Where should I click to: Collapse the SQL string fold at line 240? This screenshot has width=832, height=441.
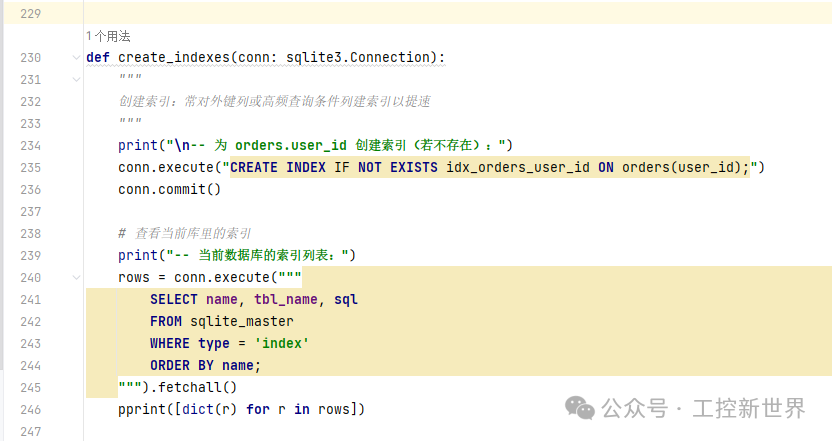click(x=77, y=277)
